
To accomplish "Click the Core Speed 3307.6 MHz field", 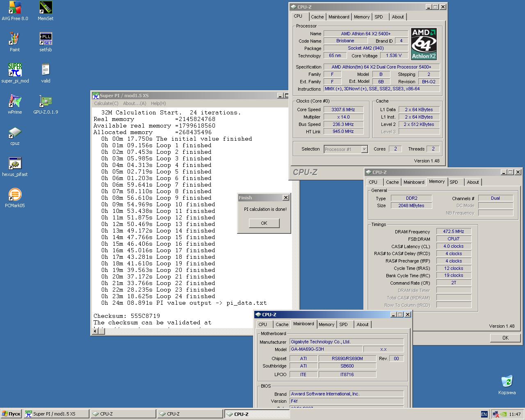I will (x=343, y=110).
